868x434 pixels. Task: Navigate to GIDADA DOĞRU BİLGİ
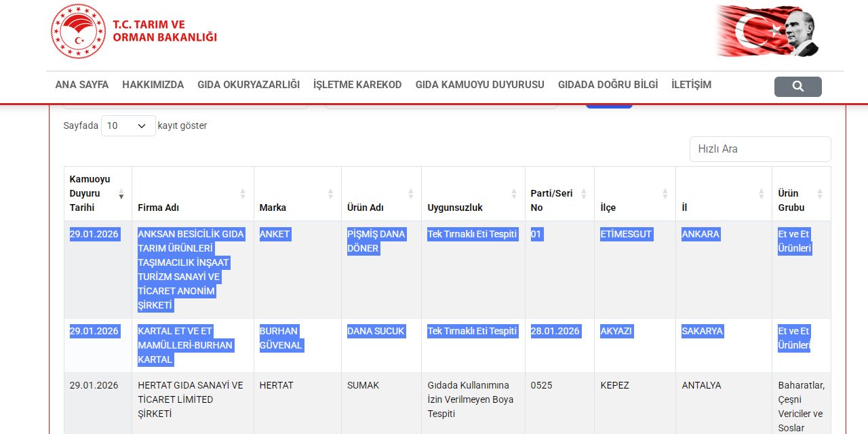click(x=608, y=85)
